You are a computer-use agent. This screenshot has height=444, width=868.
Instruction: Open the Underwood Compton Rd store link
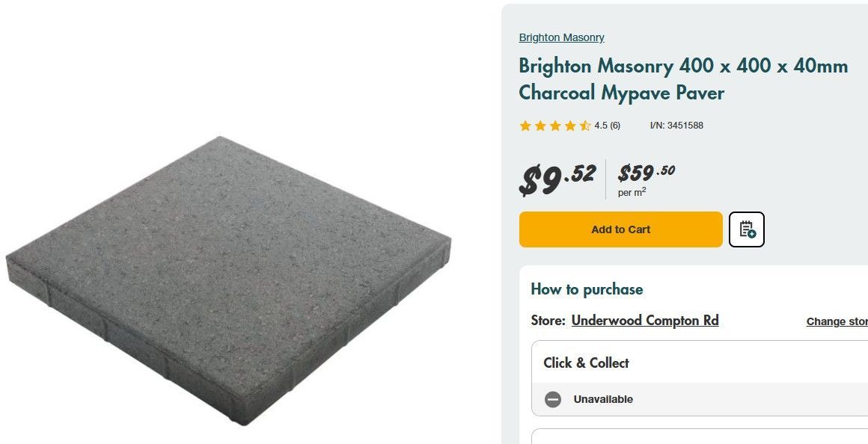tap(644, 321)
